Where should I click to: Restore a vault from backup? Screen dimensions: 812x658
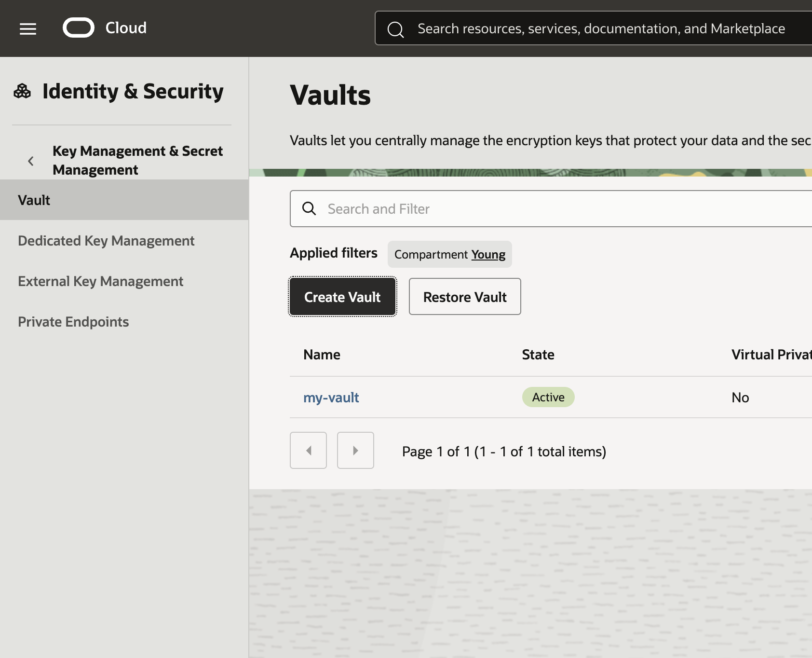click(464, 296)
